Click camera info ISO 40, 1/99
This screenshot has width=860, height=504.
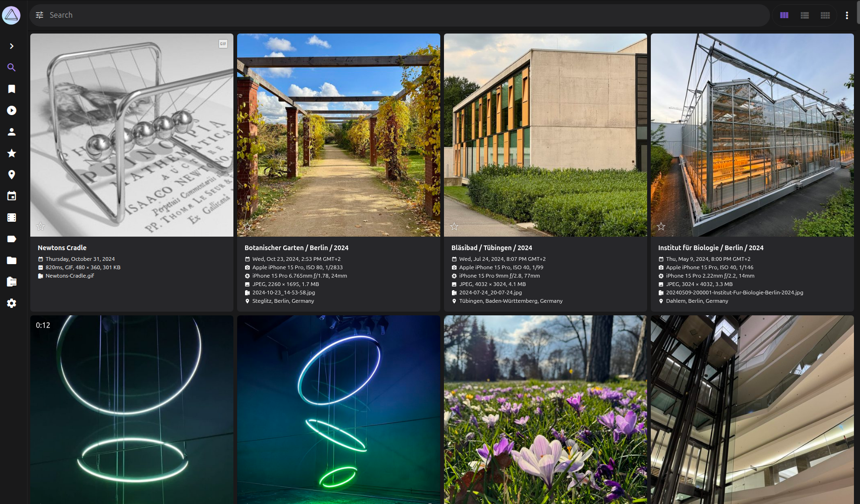click(501, 267)
